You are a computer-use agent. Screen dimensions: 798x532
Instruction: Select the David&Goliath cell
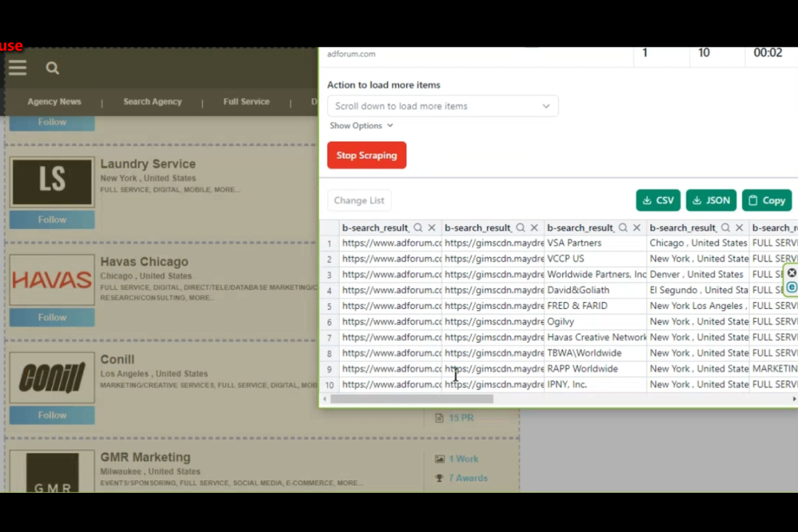pyautogui.click(x=596, y=290)
